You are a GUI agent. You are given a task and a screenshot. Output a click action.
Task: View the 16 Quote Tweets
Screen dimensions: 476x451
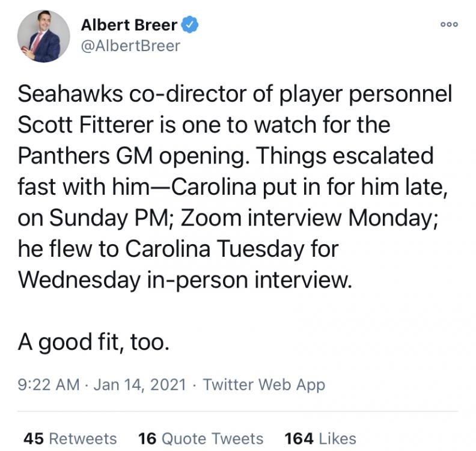click(x=200, y=438)
